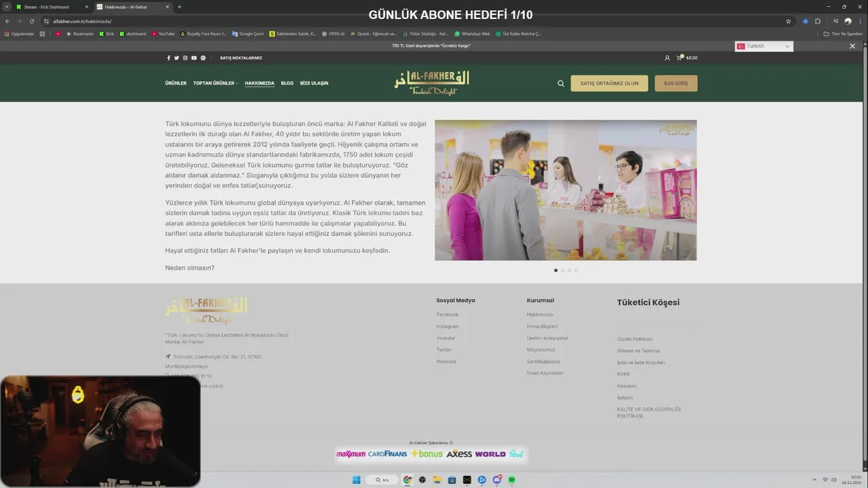Open KVKK footer link
Image resolution: width=868 pixels, height=488 pixels.
623,374
